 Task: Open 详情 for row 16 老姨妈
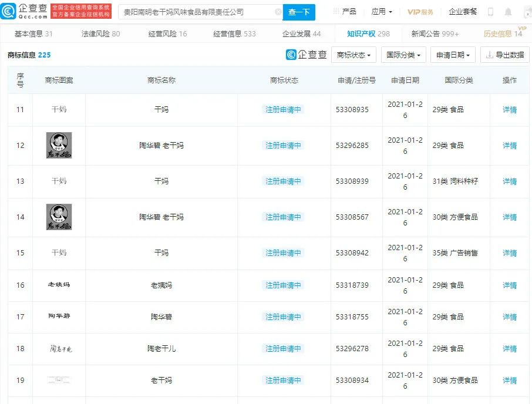coord(509,285)
